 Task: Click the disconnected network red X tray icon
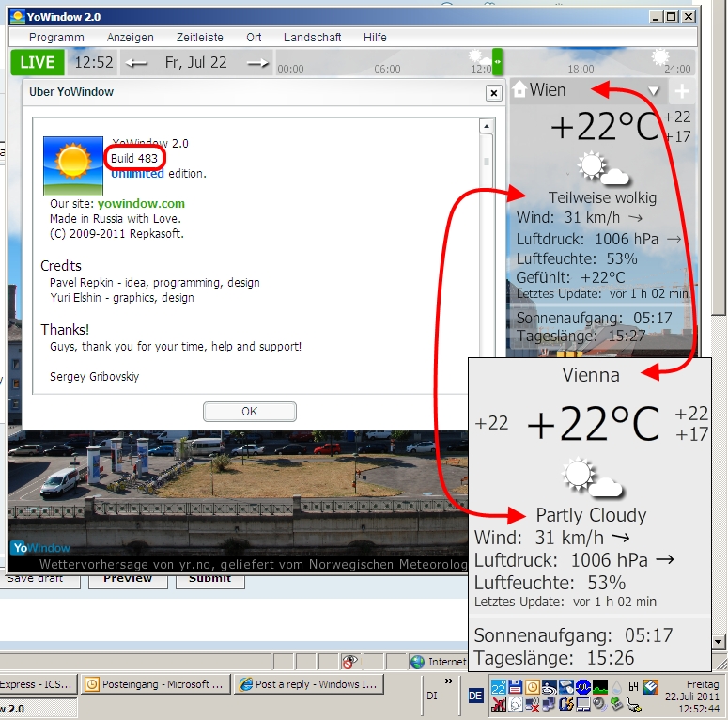[x=533, y=704]
